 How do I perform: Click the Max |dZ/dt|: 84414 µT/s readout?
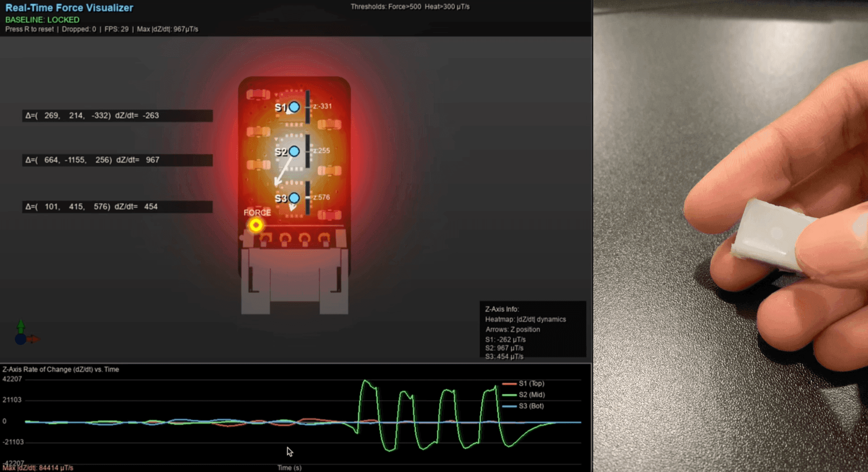coord(37,467)
